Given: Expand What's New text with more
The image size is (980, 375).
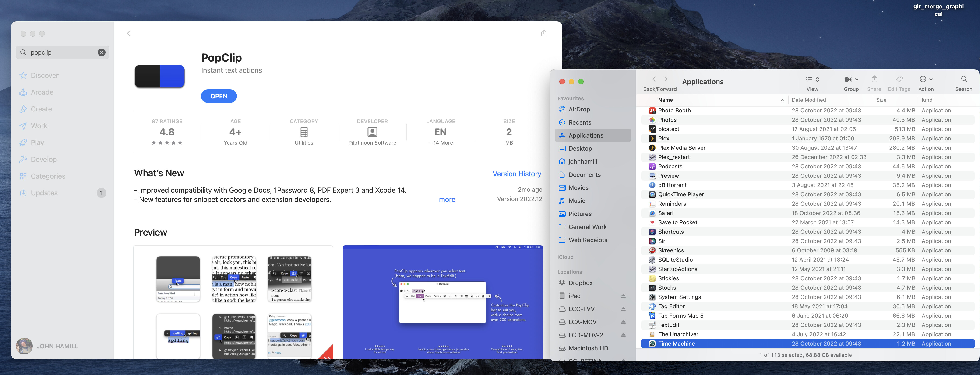Looking at the screenshot, I should pos(447,199).
